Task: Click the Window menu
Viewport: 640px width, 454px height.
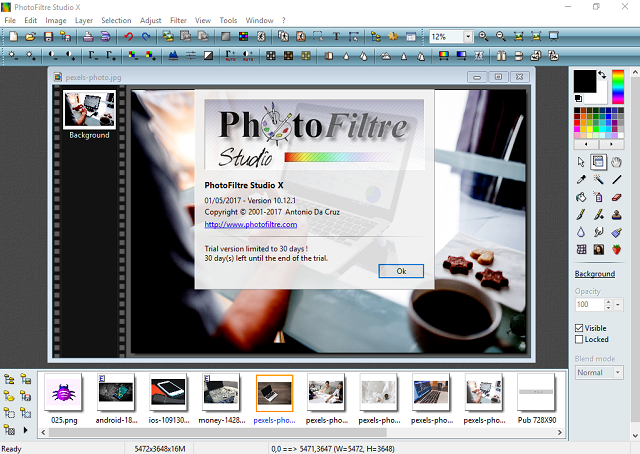Action: point(259,20)
